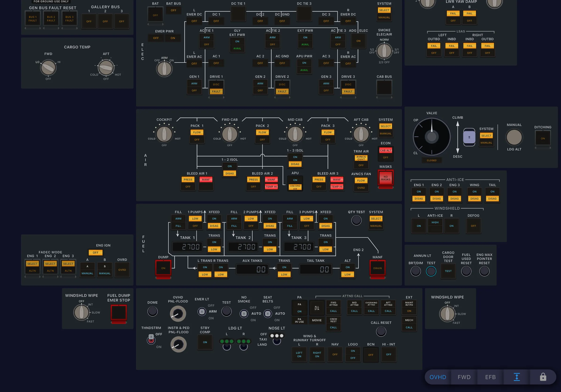
Task: Click the vertical fit-to-screen icon
Action: tap(517, 377)
